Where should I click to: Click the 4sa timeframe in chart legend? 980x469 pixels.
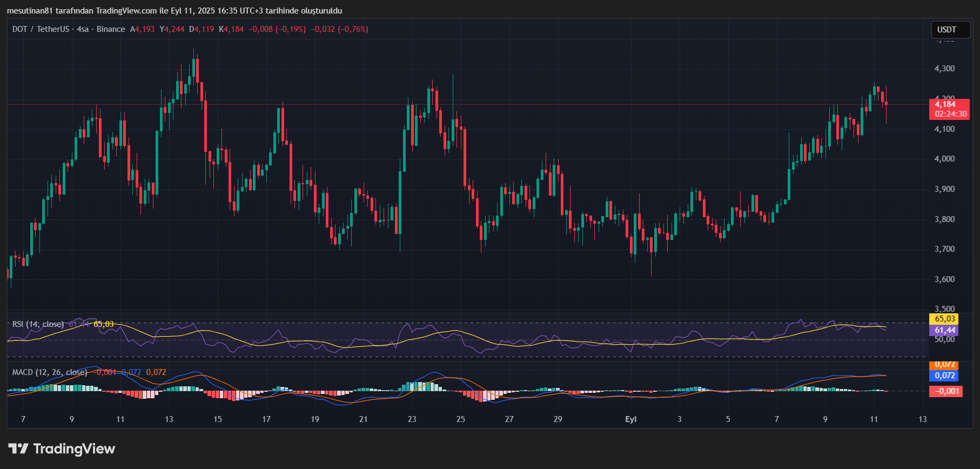click(x=83, y=29)
